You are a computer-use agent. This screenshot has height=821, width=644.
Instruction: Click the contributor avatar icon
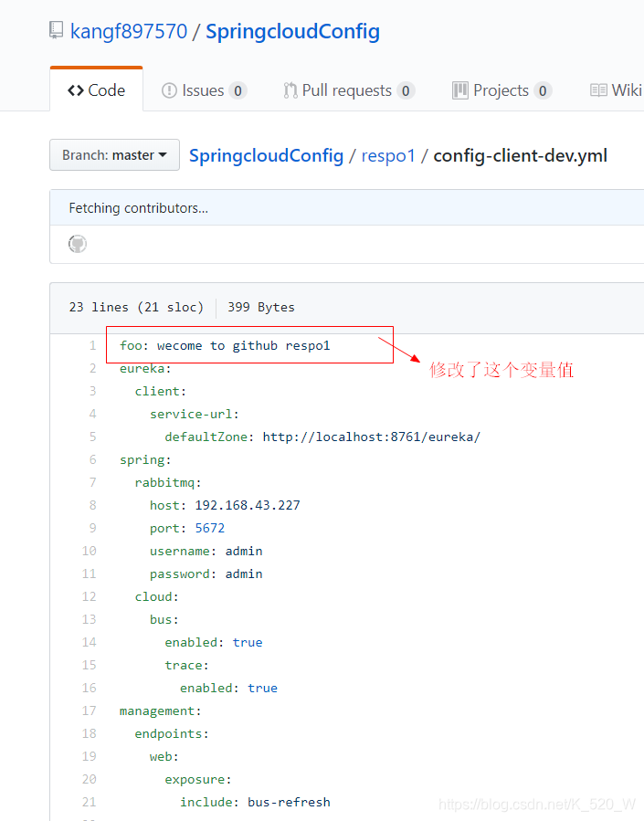click(x=78, y=244)
